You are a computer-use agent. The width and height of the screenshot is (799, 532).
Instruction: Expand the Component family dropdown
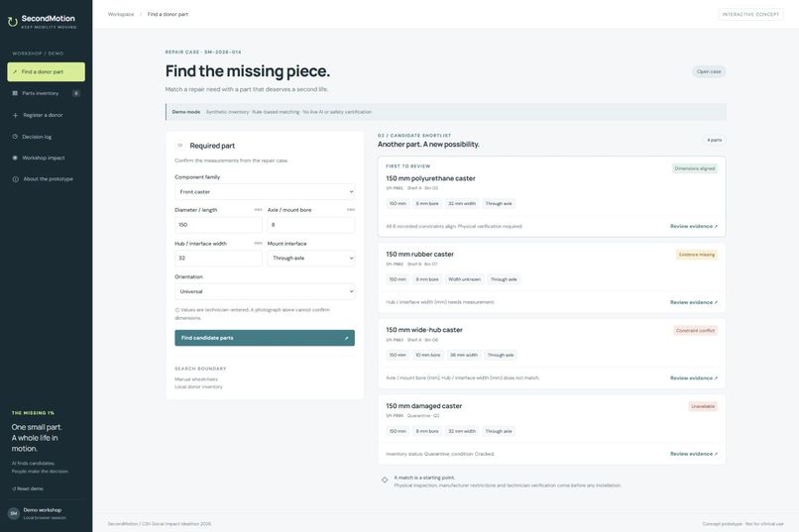click(x=265, y=192)
